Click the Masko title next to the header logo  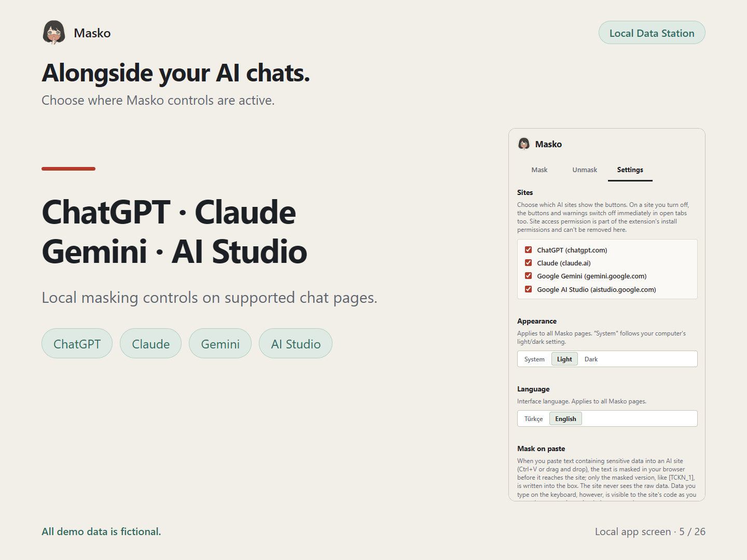point(92,33)
